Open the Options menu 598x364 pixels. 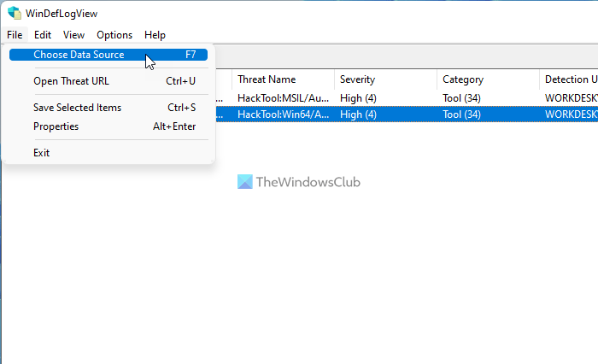pos(114,35)
